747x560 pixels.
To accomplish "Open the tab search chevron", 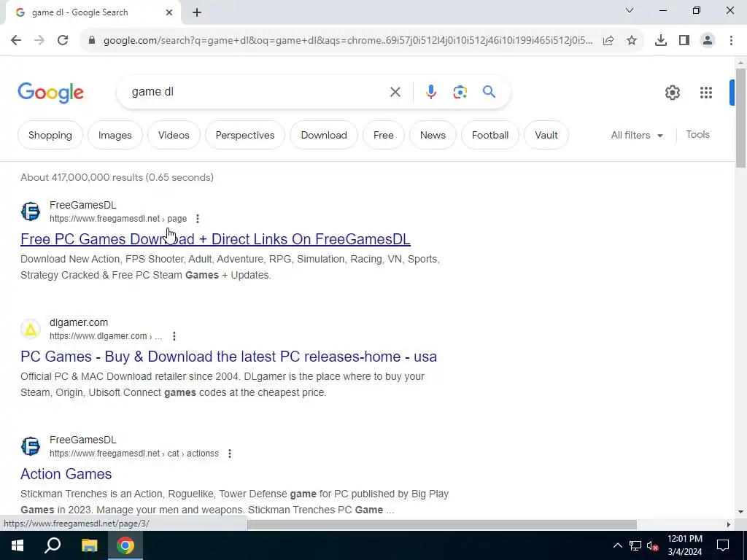I will coord(630,10).
